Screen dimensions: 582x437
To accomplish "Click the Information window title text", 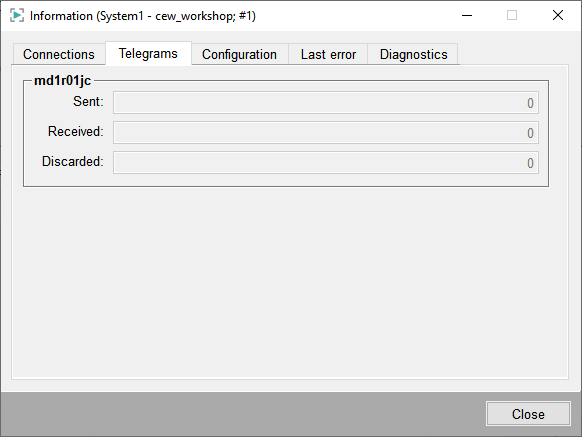I will [143, 16].
